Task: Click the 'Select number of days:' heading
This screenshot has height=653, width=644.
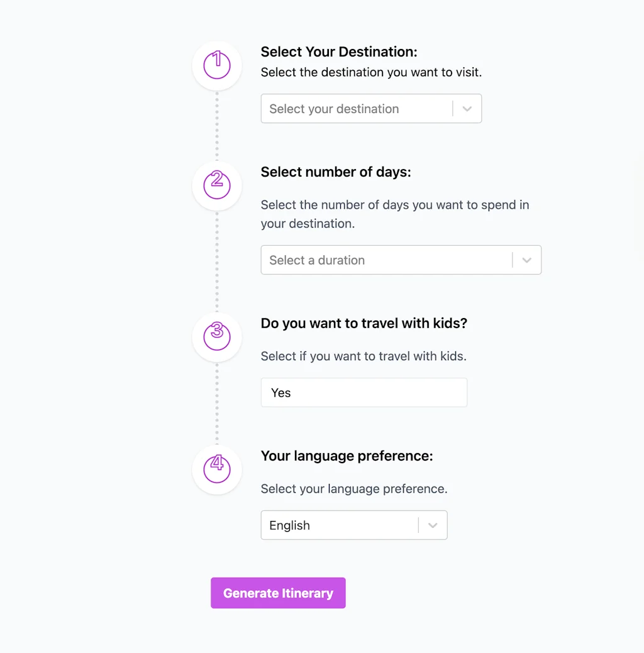Action: 336,172
